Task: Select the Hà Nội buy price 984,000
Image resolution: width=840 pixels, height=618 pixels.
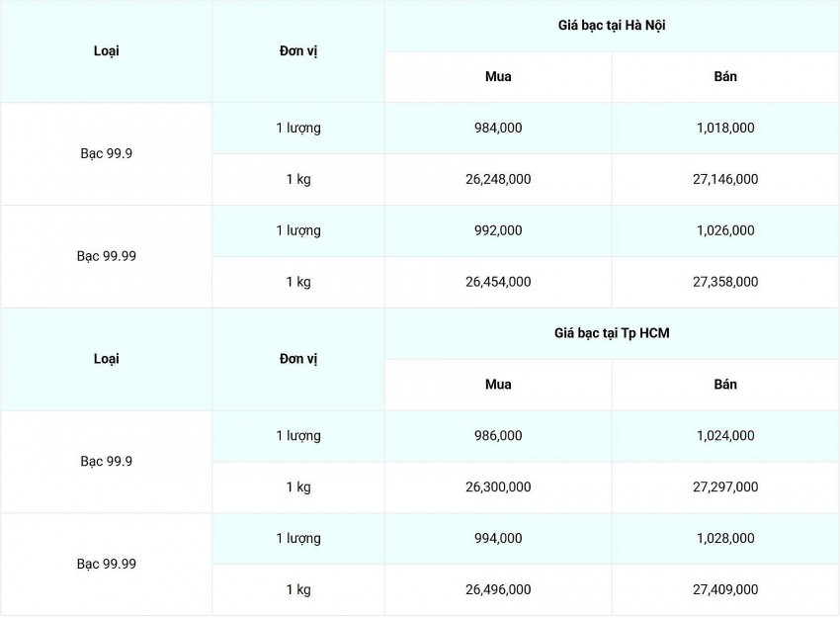Action: pyautogui.click(x=498, y=129)
